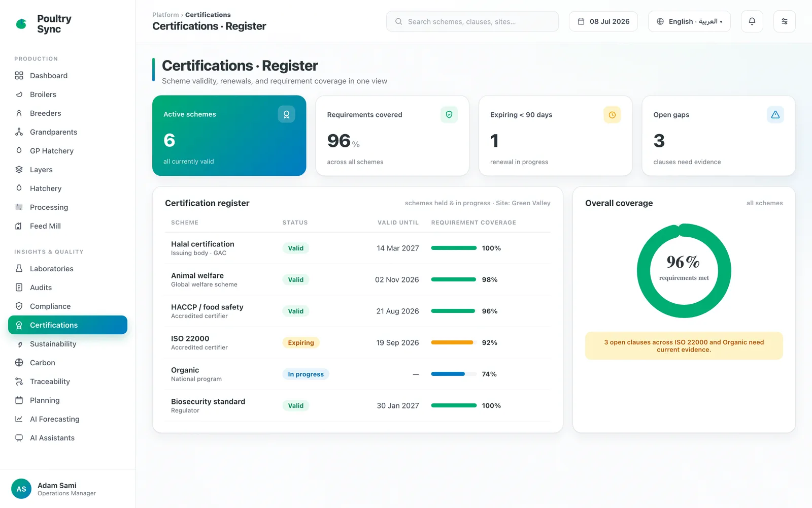Click the Poultry Sync logo icon
The width and height of the screenshot is (812, 508).
[x=21, y=23]
